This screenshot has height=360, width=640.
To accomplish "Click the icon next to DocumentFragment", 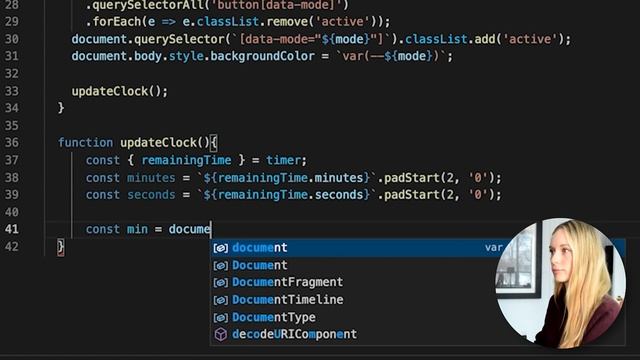I will click(x=221, y=283).
